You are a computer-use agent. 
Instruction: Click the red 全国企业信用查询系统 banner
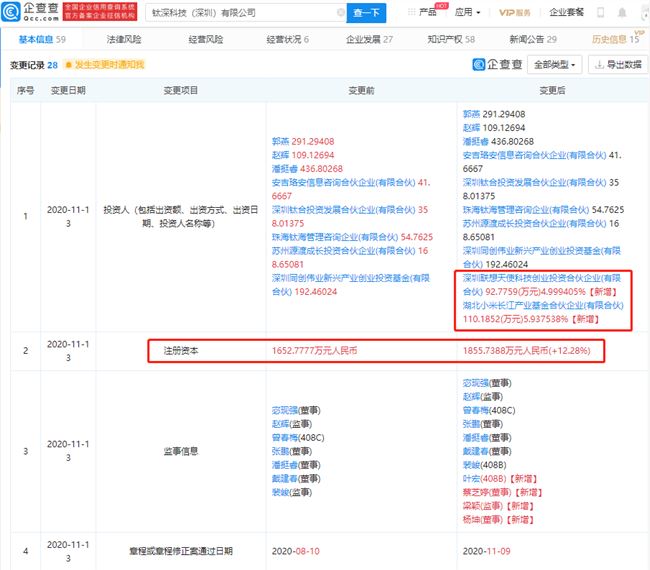click(100, 12)
